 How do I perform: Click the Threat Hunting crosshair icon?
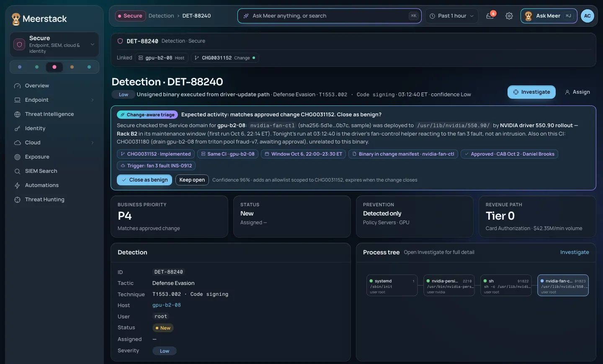[18, 200]
